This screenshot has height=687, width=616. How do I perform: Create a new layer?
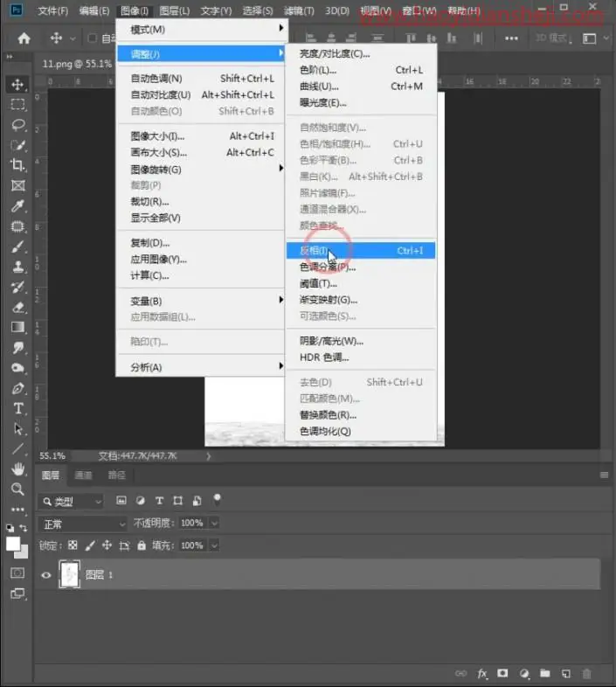click(566, 673)
